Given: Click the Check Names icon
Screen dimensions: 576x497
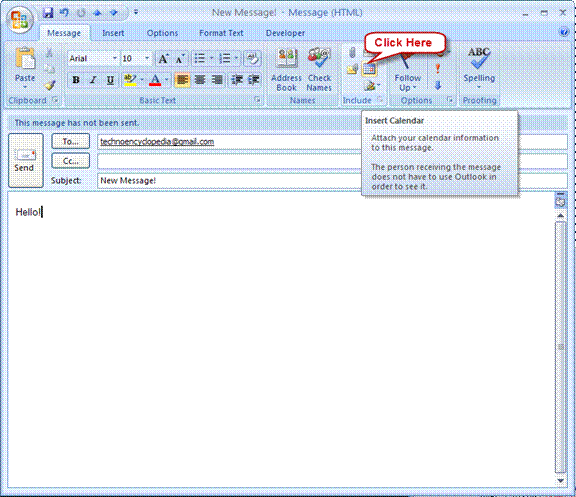Looking at the screenshot, I should [x=319, y=70].
